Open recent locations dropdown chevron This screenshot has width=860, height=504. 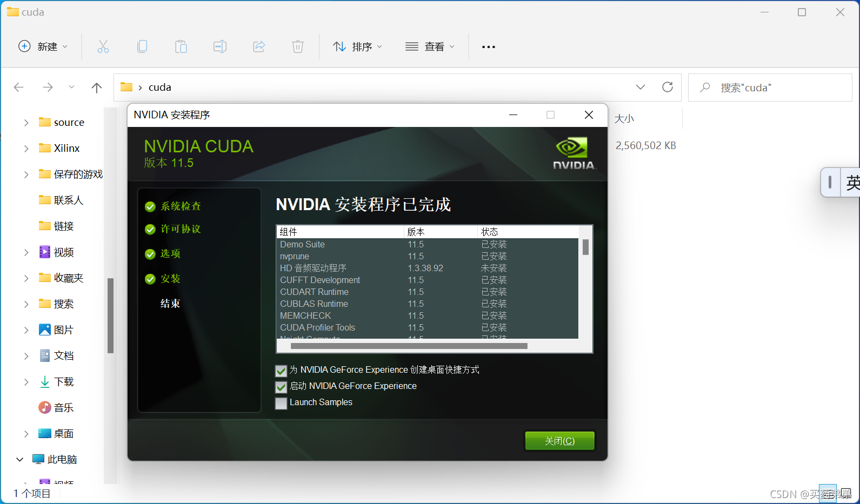tap(71, 87)
